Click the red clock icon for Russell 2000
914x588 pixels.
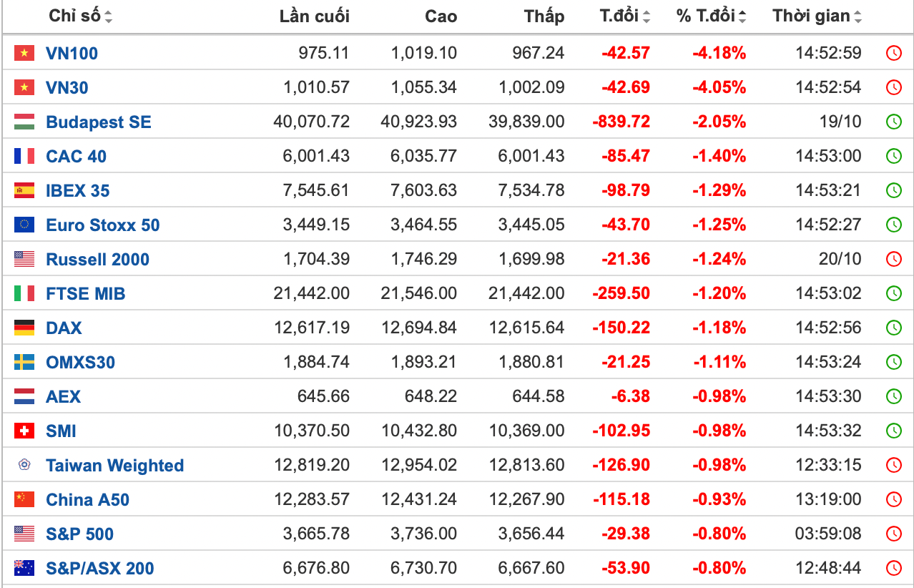[x=893, y=259]
